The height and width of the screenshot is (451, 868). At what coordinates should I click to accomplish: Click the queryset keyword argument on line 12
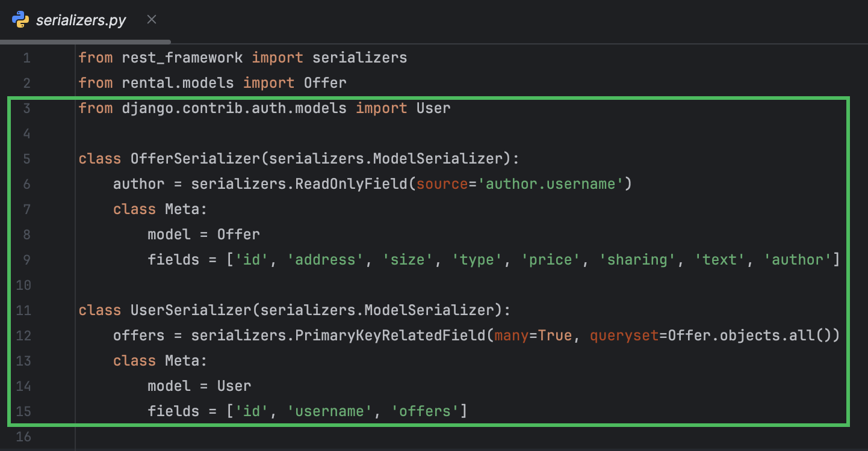[x=625, y=335]
